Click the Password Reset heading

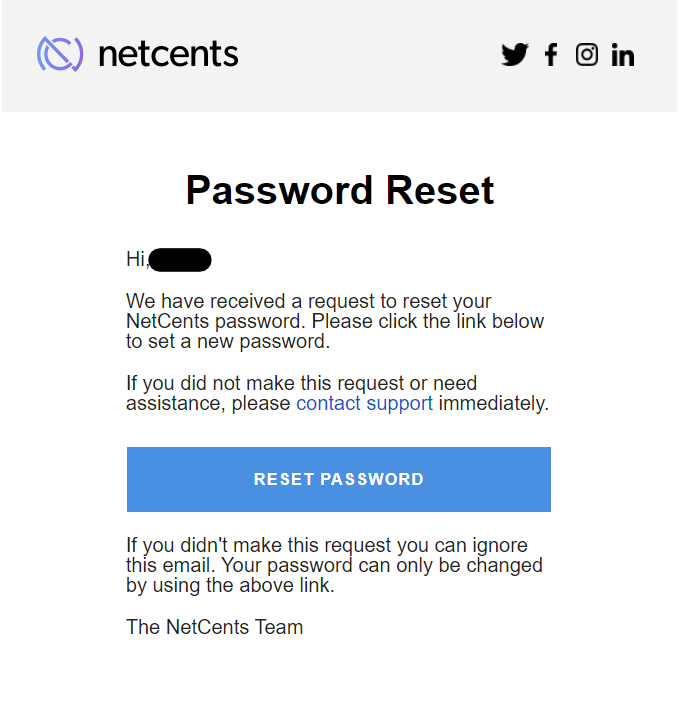[340, 190]
